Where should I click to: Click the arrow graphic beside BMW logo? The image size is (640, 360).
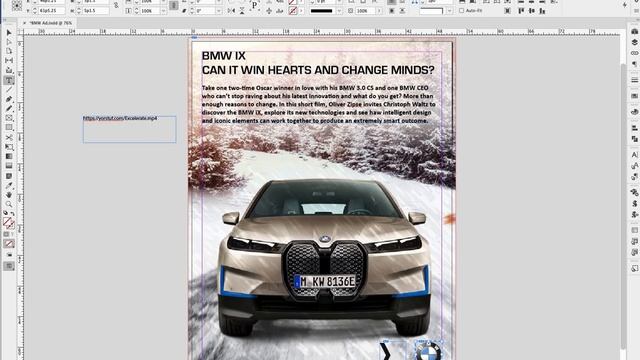coord(386,351)
